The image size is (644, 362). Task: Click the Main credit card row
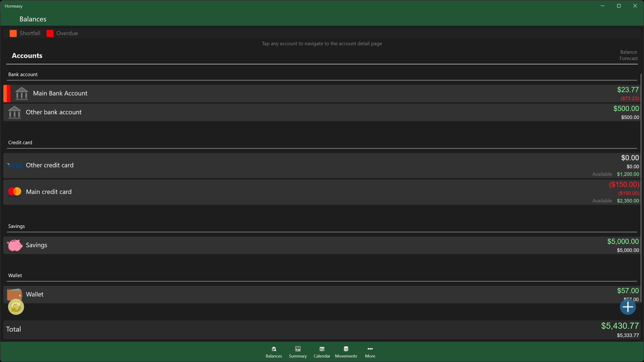(x=322, y=192)
